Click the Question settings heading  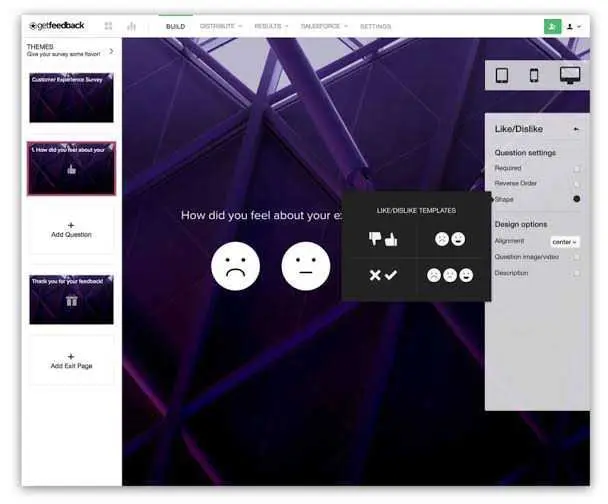click(x=525, y=153)
